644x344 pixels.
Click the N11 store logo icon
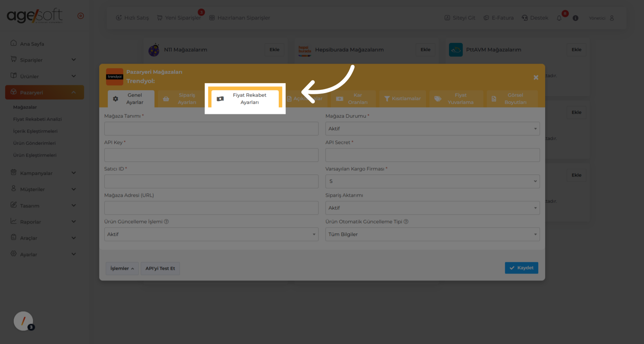(154, 50)
